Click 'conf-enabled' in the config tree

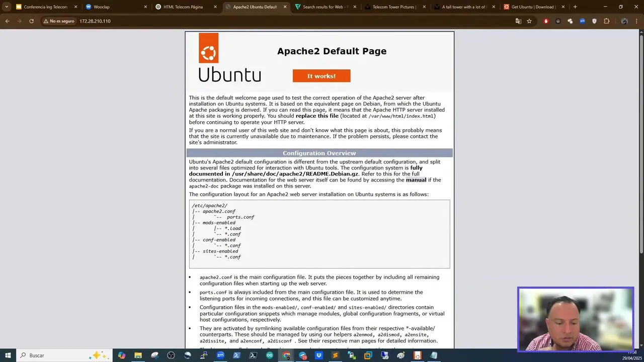219,240
